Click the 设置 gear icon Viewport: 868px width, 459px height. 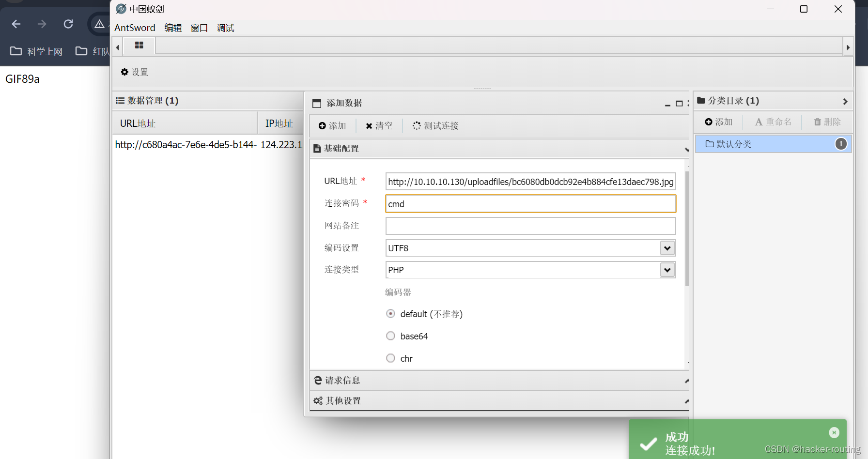pos(125,72)
